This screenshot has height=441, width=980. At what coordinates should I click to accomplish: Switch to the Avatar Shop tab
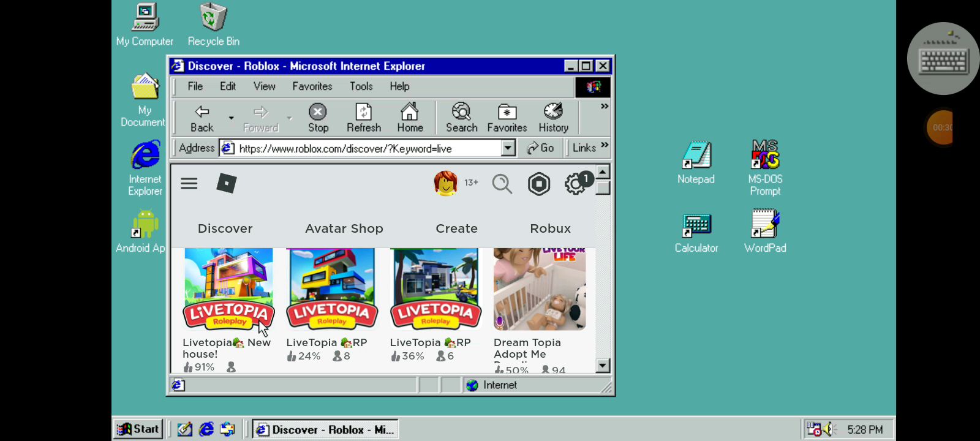coord(344,228)
